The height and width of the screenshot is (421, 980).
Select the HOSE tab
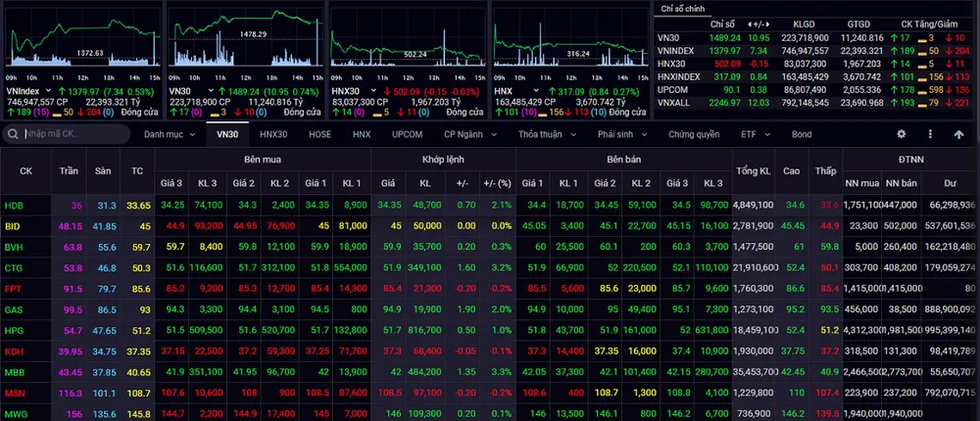(x=319, y=134)
